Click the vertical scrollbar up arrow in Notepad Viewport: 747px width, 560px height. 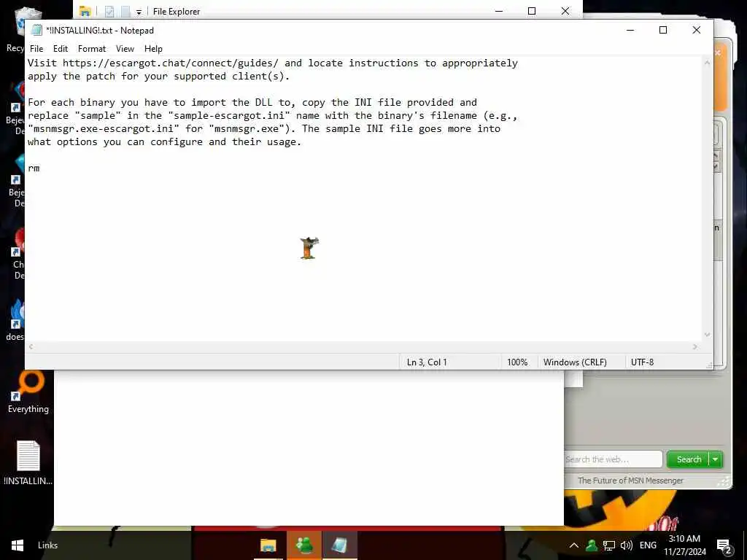click(x=708, y=63)
